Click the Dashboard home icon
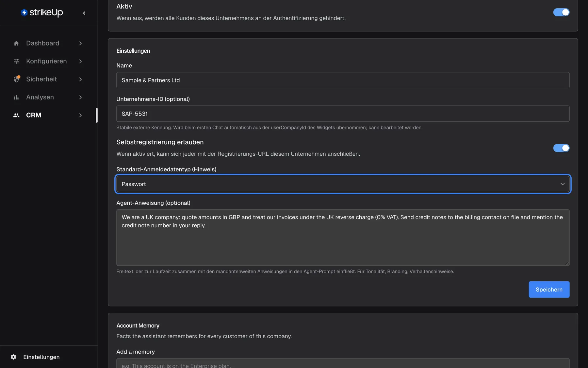The image size is (588, 368). 16,43
